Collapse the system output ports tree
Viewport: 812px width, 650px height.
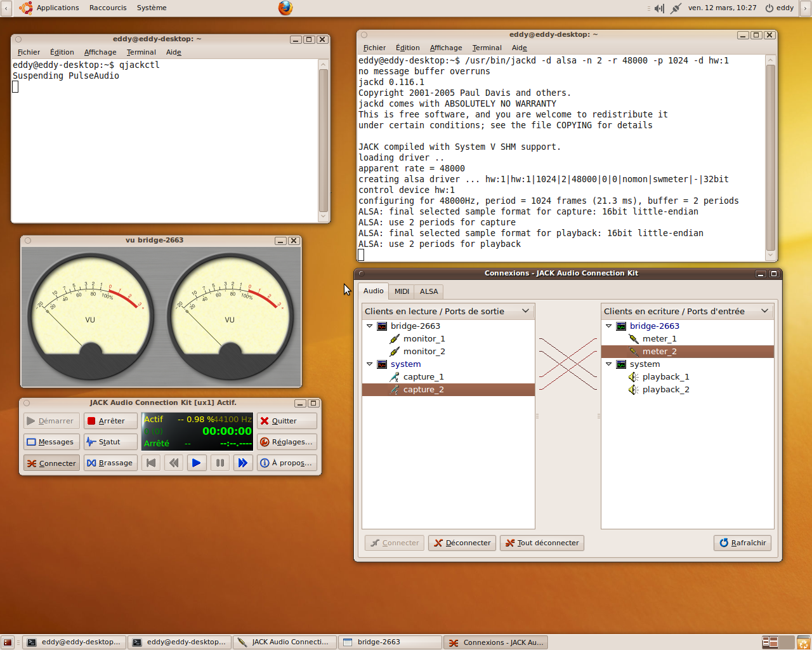tap(370, 364)
